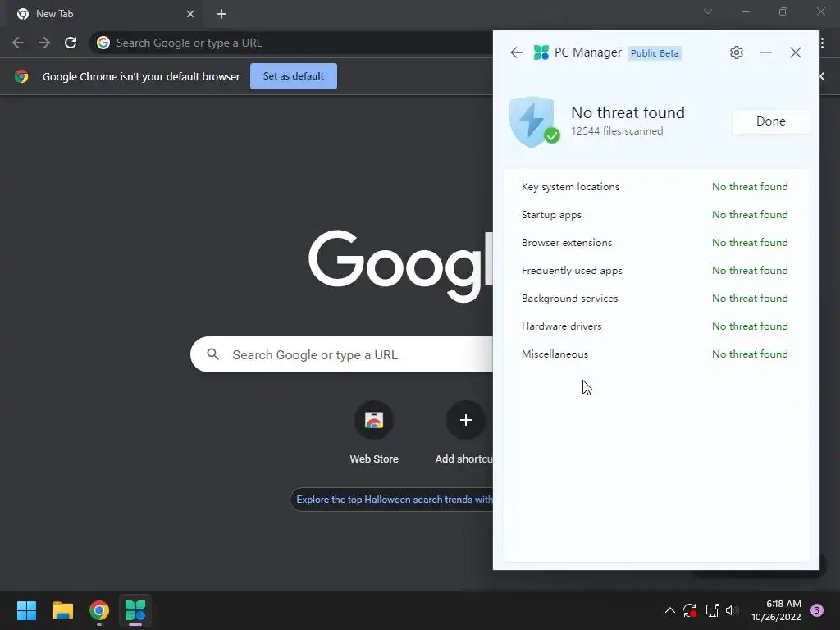
Task: Click the PC Manager logo icon
Action: tap(541, 52)
